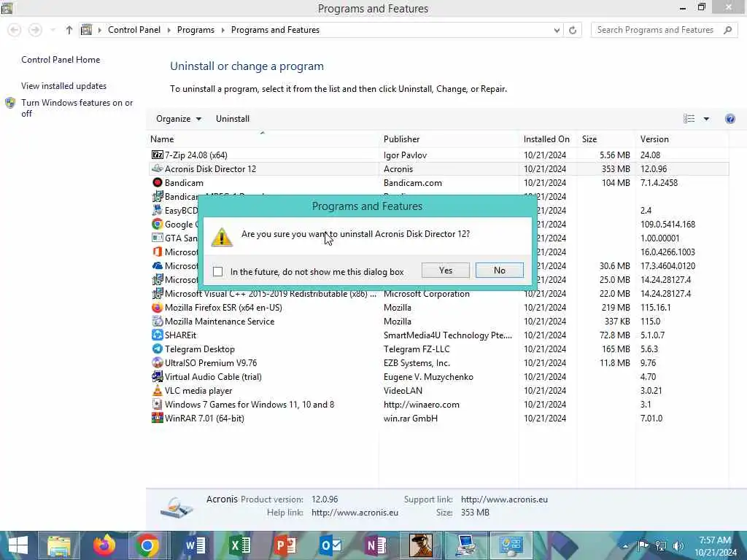Click the Control Panel breadcrumb

tap(134, 30)
